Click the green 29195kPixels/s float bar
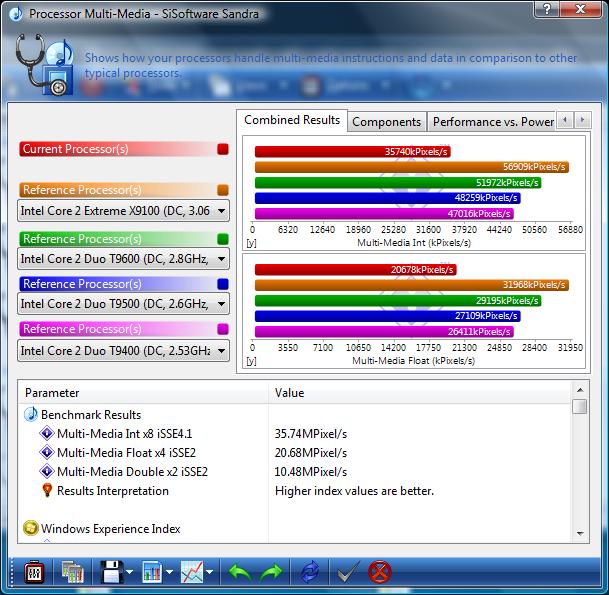 click(x=398, y=301)
